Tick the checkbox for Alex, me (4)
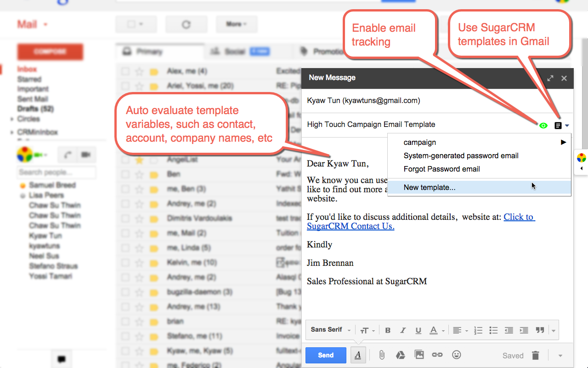This screenshot has width=588, height=368. tap(125, 71)
